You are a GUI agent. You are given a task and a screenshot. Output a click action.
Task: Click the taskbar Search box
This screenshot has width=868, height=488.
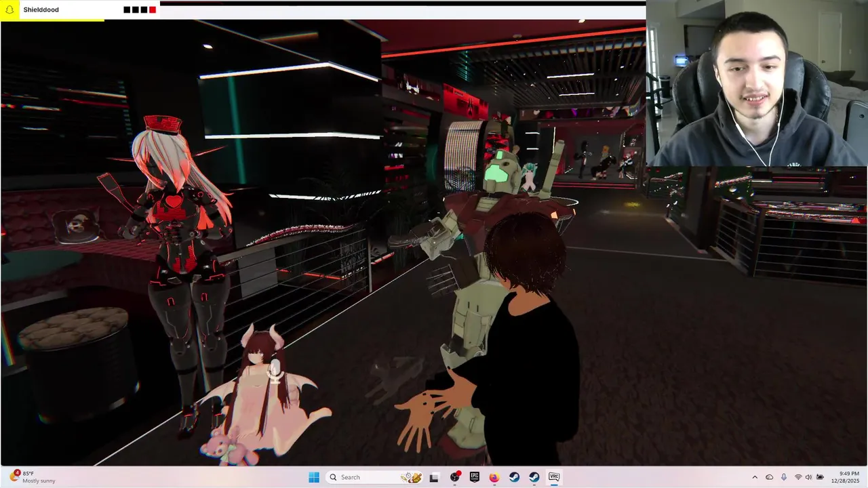374,477
